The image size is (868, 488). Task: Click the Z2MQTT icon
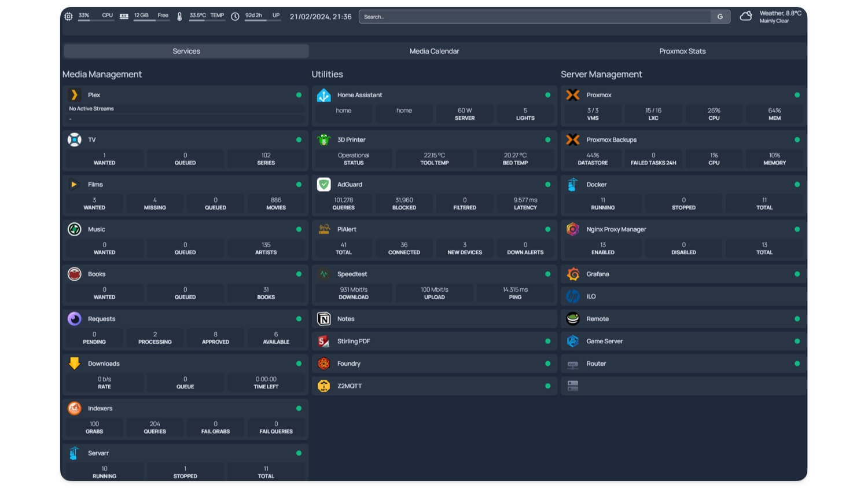coord(324,386)
